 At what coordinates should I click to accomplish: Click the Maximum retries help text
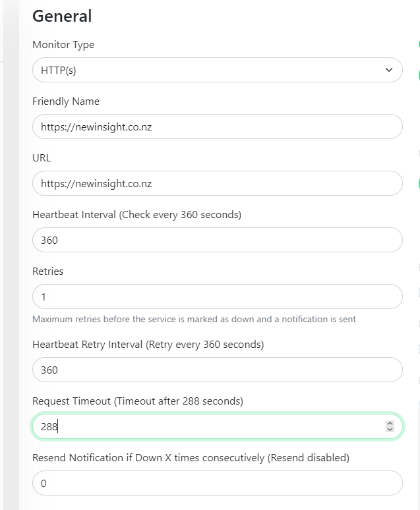194,319
